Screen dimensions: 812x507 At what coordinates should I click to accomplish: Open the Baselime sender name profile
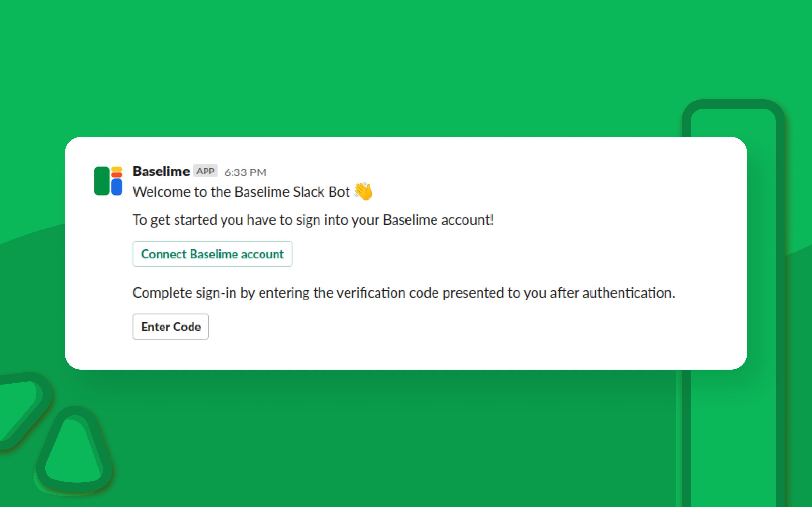click(x=161, y=171)
